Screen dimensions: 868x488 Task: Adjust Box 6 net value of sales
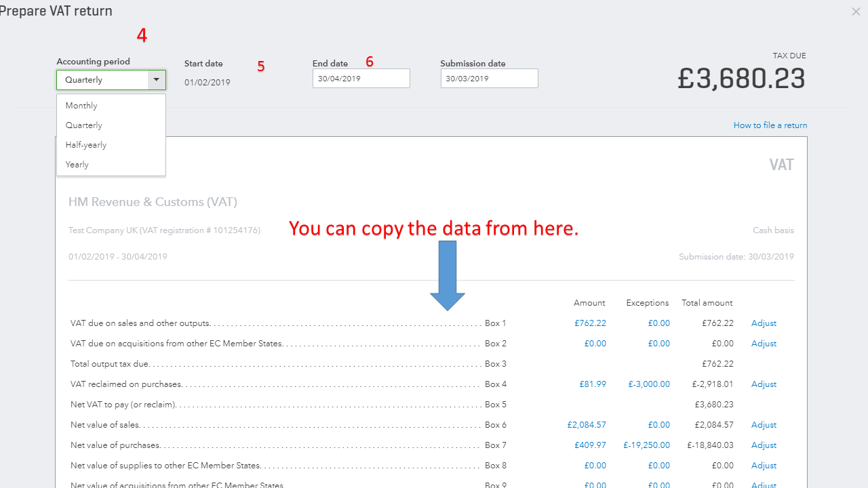point(764,424)
